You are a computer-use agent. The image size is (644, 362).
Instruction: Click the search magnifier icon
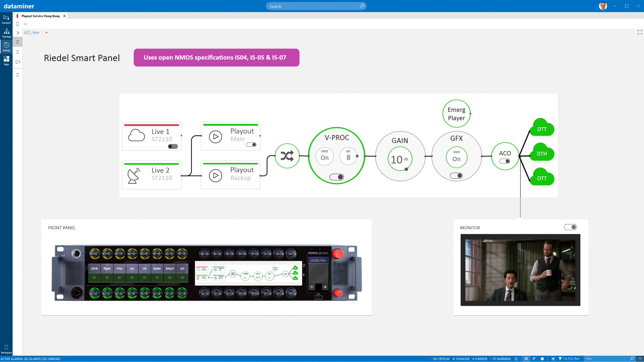pos(362,6)
